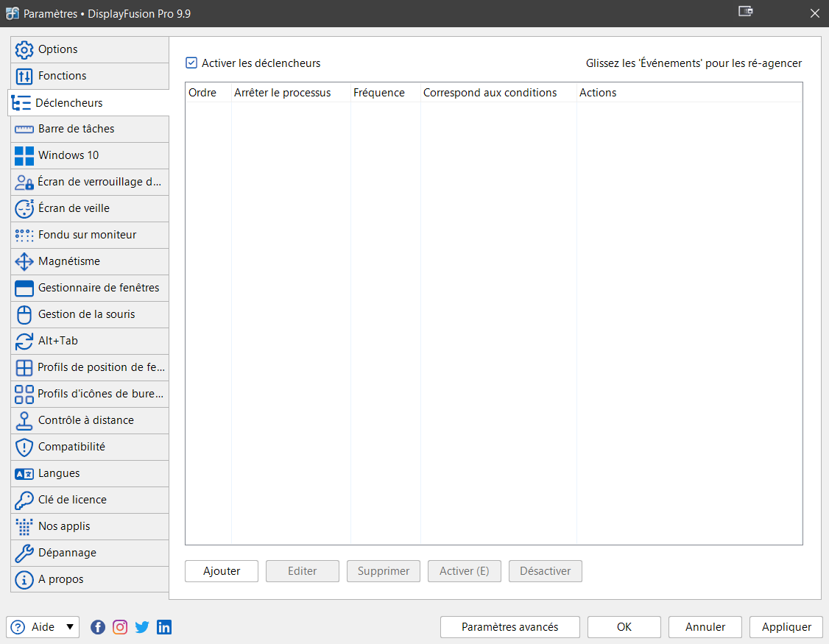Open the LinkedIn page icon
The image size is (829, 644).
(x=164, y=627)
